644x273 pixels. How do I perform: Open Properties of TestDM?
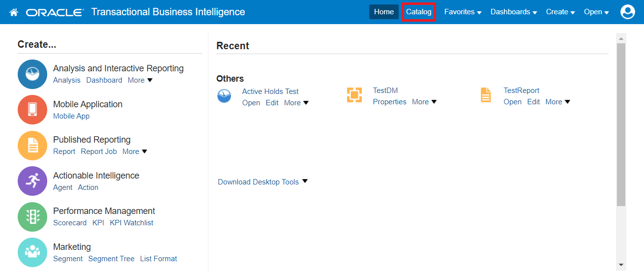click(390, 102)
